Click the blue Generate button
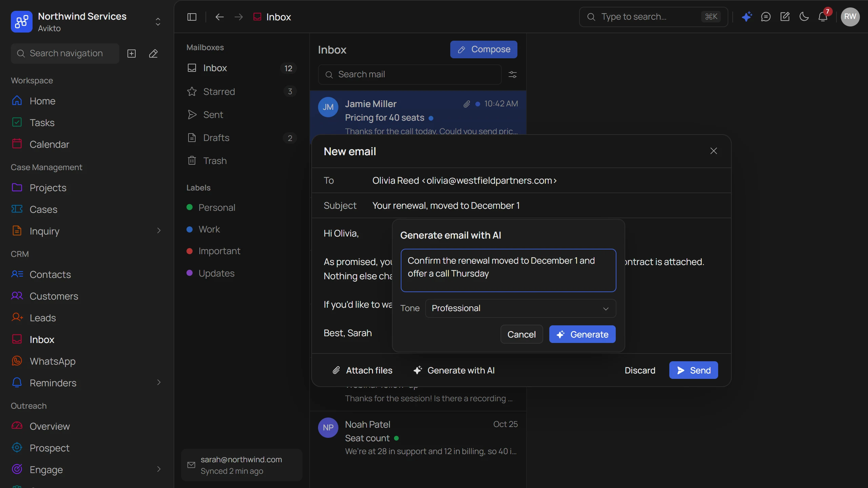Image resolution: width=868 pixels, height=488 pixels. click(x=582, y=334)
